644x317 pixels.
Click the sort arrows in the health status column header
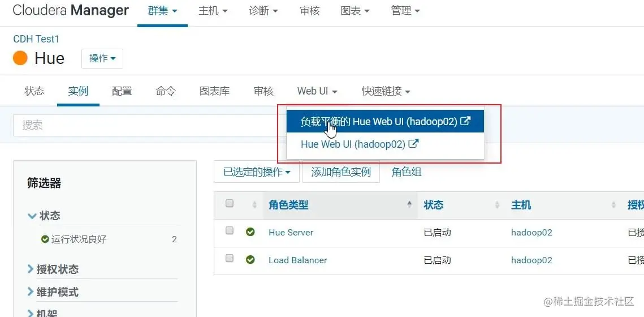pyautogui.click(x=254, y=205)
